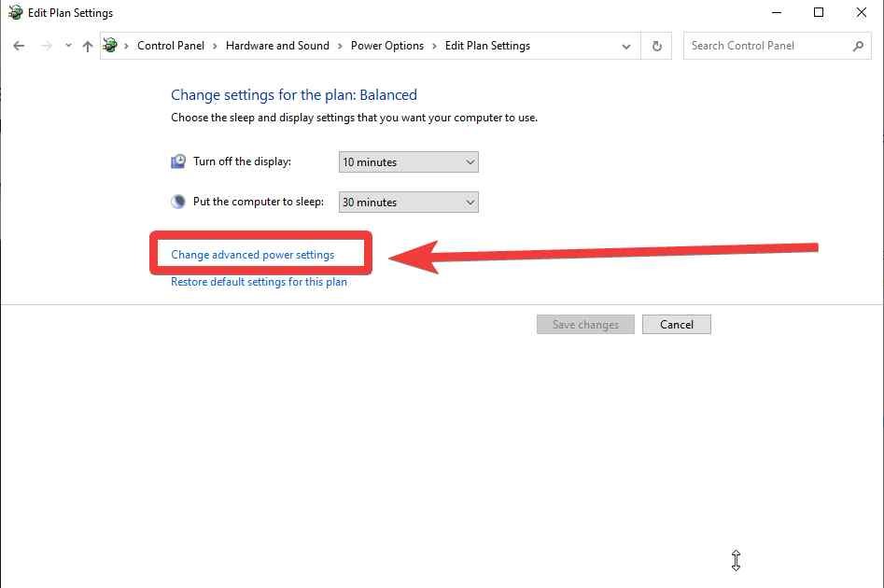The width and height of the screenshot is (884, 588).
Task: Click the power options icon in address bar
Action: click(x=110, y=45)
